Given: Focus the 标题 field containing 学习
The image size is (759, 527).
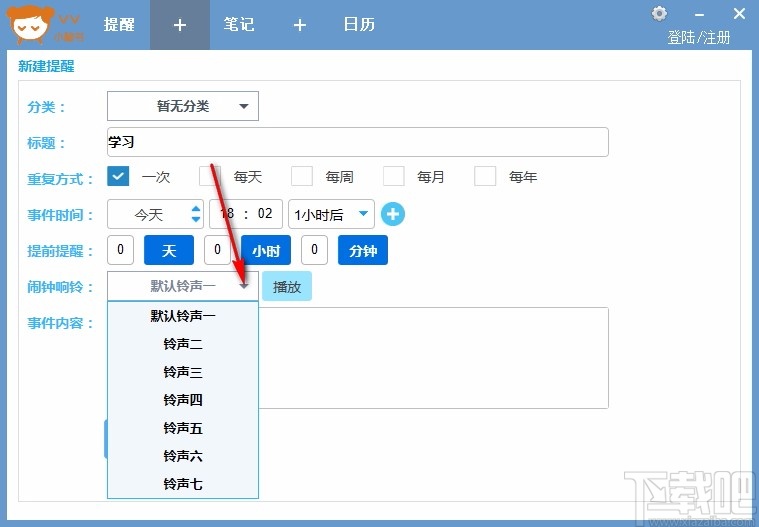Looking at the screenshot, I should click(x=358, y=142).
